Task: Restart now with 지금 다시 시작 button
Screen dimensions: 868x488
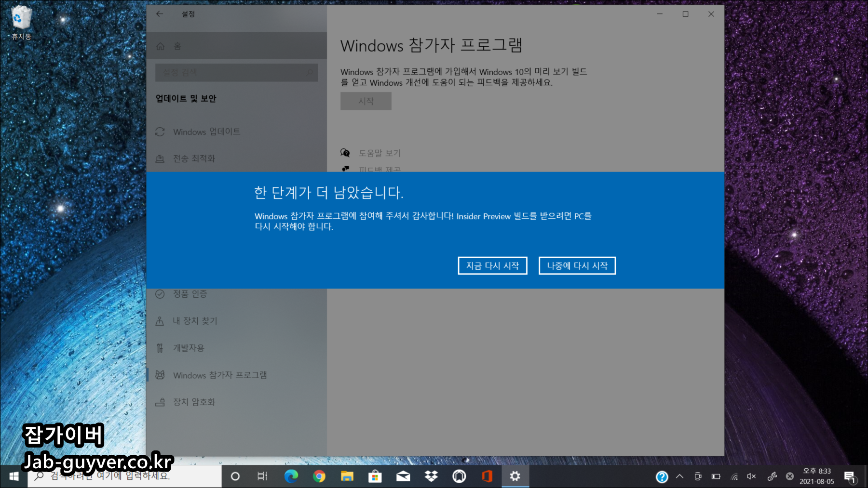Action: 492,265
